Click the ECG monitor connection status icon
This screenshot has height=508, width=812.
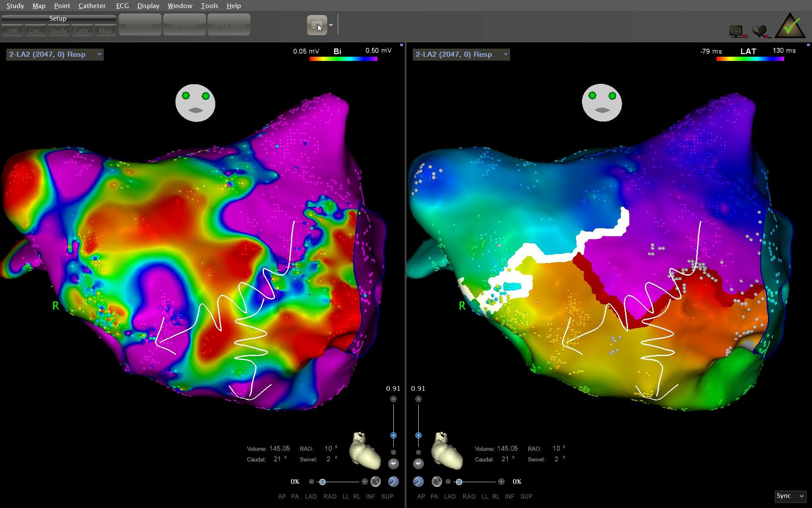[x=738, y=32]
